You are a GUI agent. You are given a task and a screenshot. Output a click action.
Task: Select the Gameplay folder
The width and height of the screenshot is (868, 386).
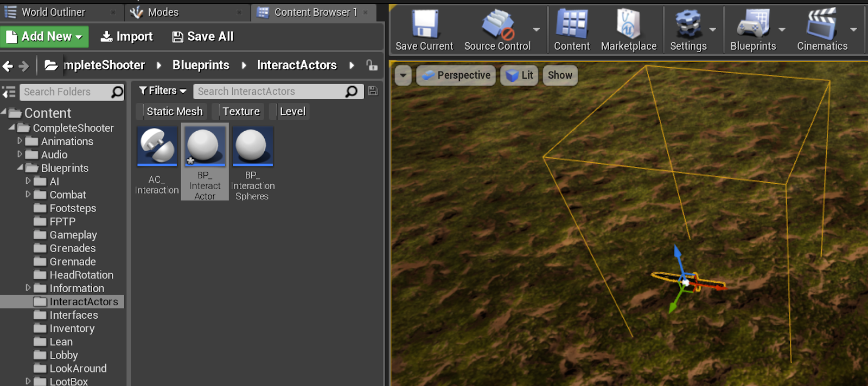pos(65,235)
